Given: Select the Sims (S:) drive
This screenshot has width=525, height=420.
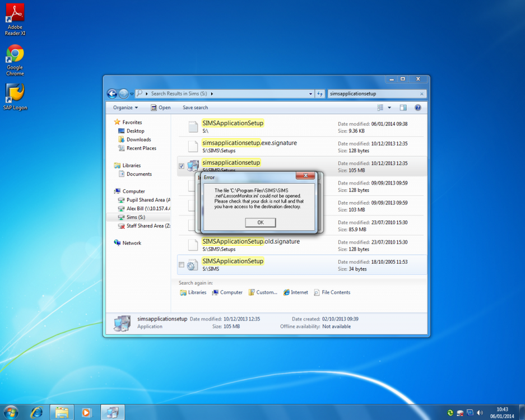Looking at the screenshot, I should [132, 217].
